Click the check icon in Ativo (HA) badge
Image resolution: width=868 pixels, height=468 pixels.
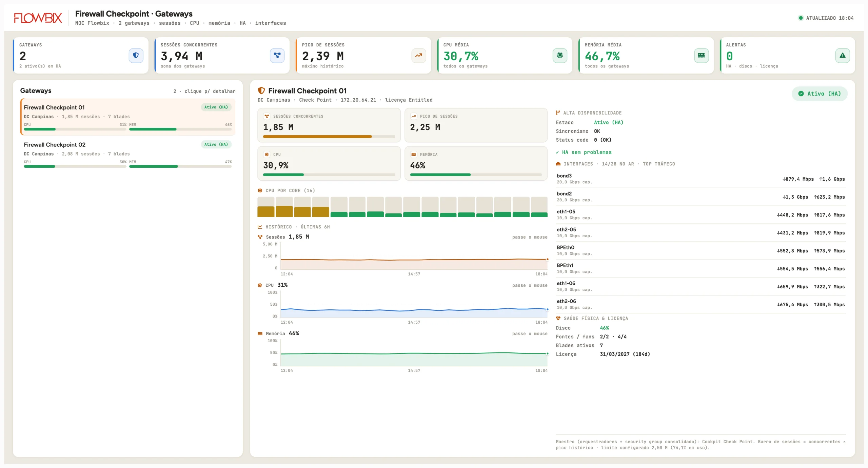tap(801, 94)
